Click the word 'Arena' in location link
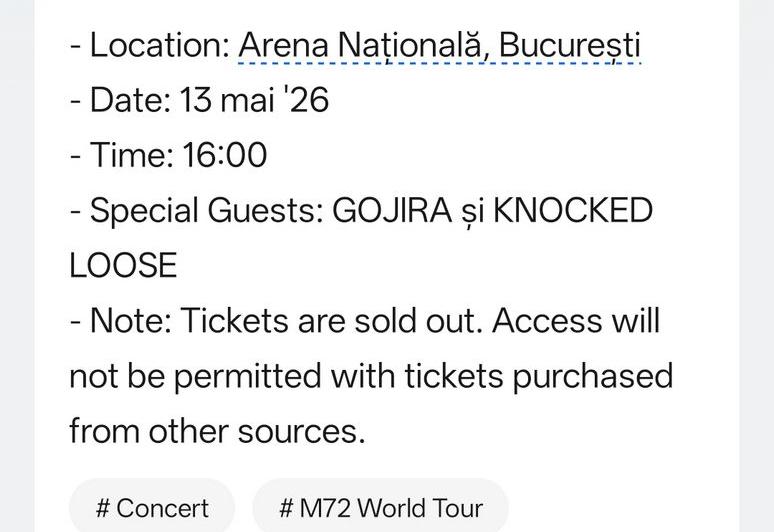The width and height of the screenshot is (774, 532). 283,45
